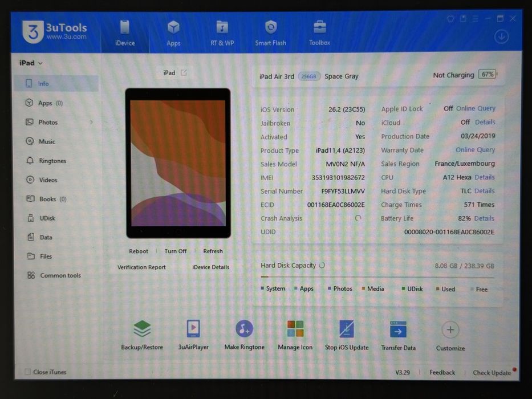
Task: Expand the Photos submenu arrow
Action: point(91,122)
